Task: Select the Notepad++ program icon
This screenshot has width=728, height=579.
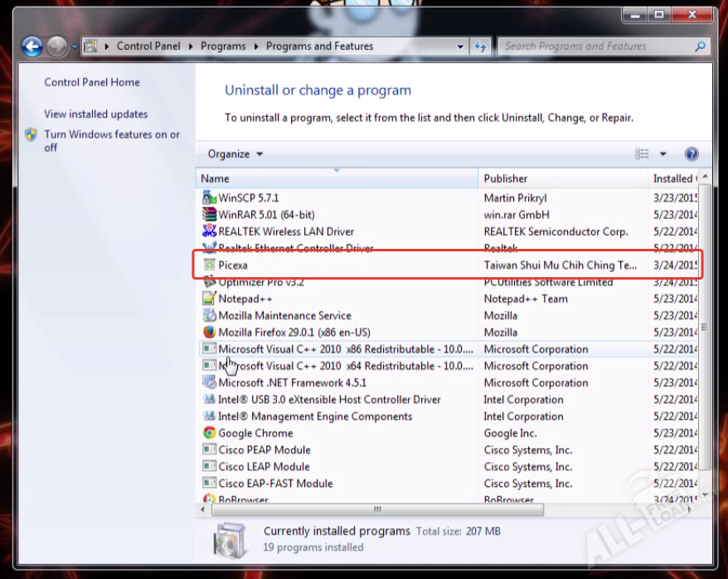Action: pos(209,299)
